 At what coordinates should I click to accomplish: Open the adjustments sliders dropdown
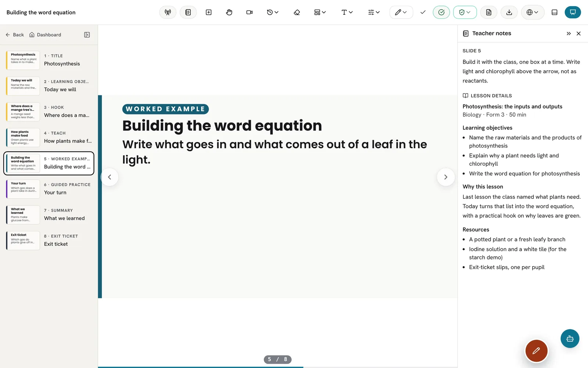coord(374,12)
